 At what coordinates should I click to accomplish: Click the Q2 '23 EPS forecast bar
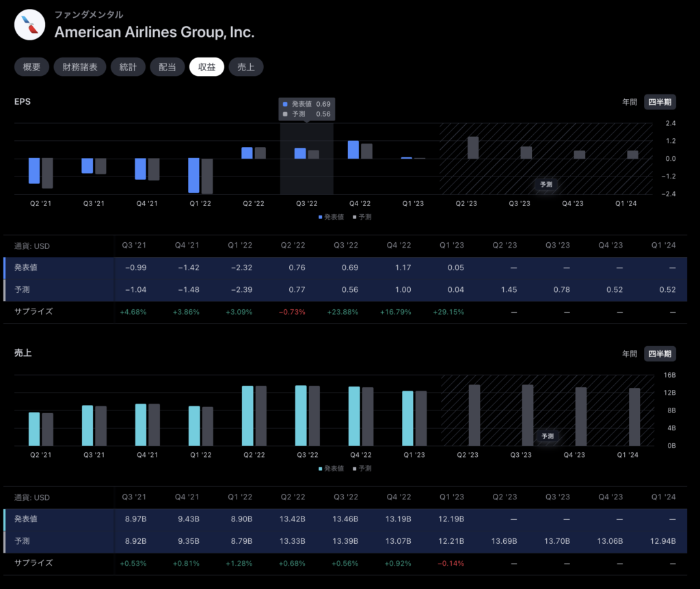(x=473, y=148)
